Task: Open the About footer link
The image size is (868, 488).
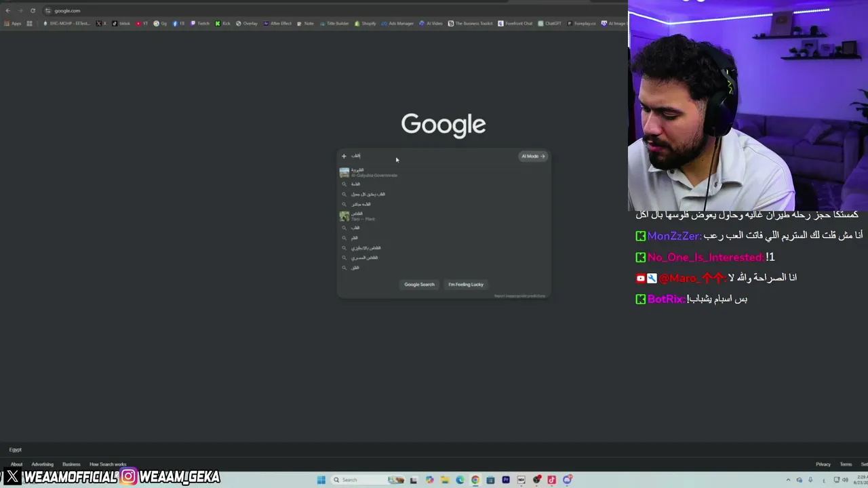Action: (16, 464)
